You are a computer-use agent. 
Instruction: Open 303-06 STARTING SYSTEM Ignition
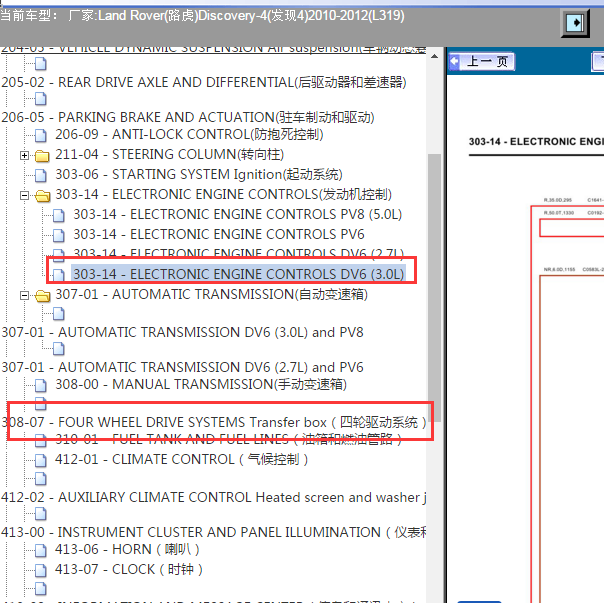tap(199, 175)
